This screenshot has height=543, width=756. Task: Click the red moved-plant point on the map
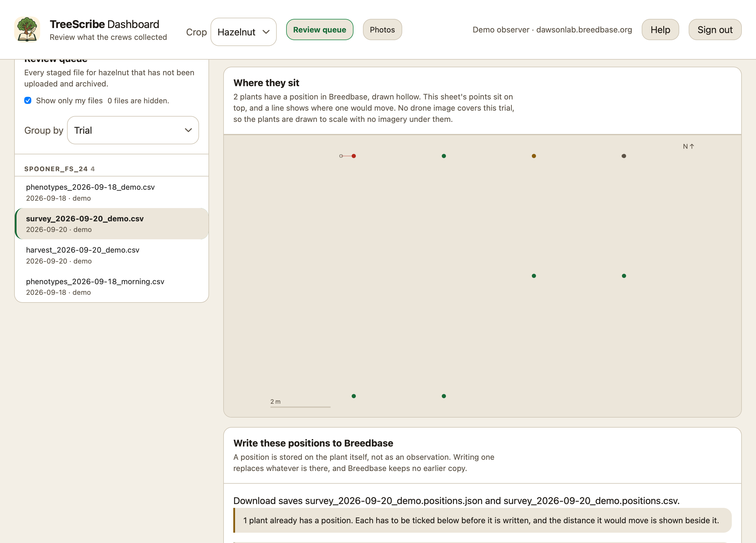(x=354, y=156)
